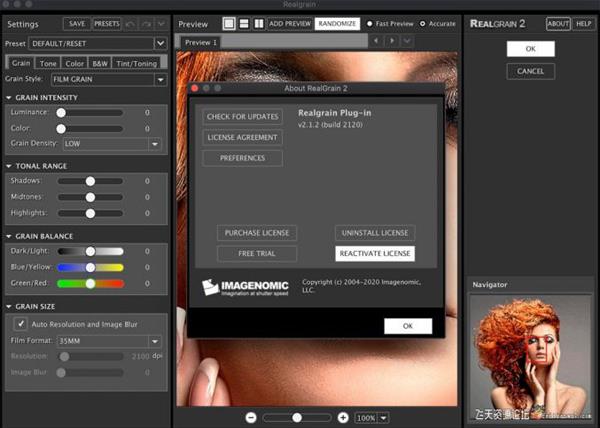Screen dimensions: 600x428
Task: Go to previous preview arrow
Action: pos(375,41)
